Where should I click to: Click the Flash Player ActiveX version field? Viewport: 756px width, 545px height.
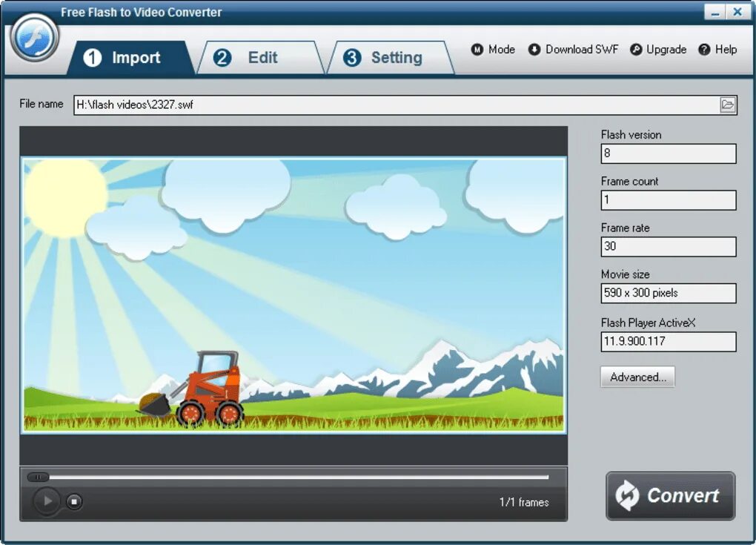click(x=669, y=342)
